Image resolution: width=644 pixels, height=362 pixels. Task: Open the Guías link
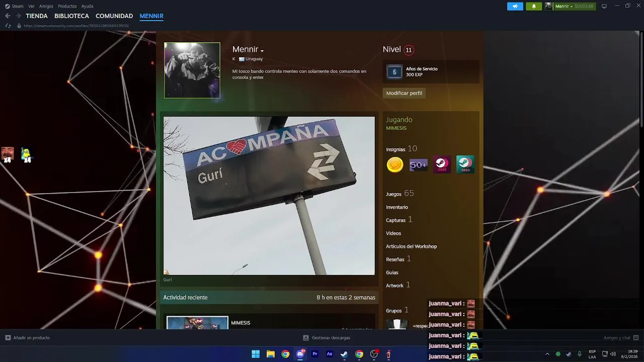coord(392,273)
